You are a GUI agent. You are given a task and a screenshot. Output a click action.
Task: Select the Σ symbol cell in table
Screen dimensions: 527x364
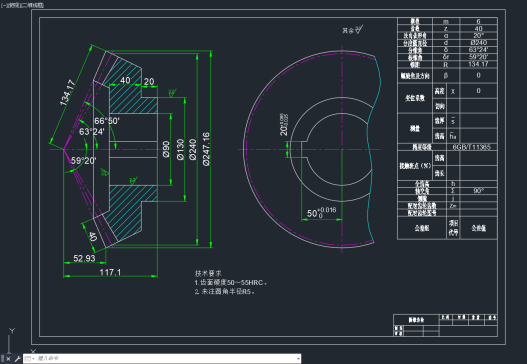[453, 191]
